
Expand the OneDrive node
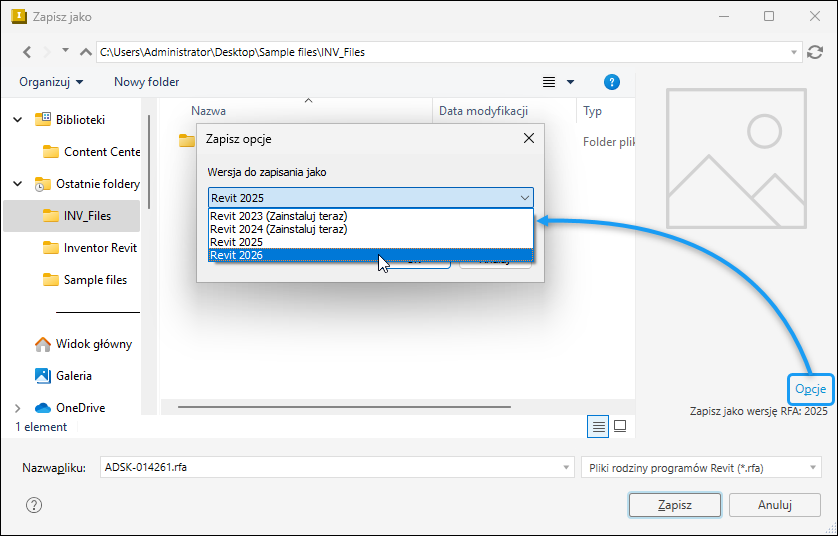tap(18, 408)
